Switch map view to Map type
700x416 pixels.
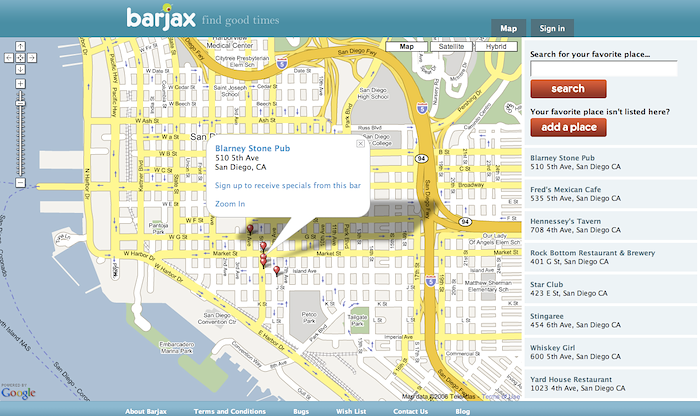click(407, 46)
